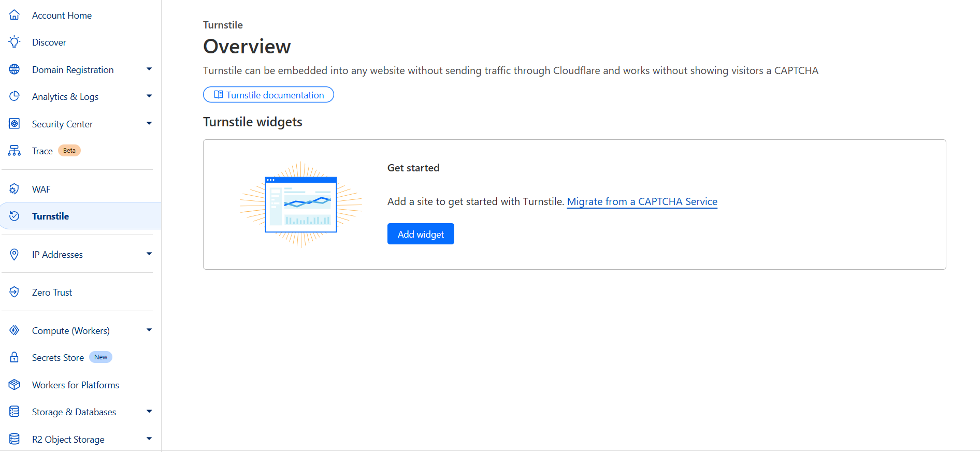The image size is (980, 452).
Task: Click the Get started dashboard illustration
Action: [x=301, y=205]
